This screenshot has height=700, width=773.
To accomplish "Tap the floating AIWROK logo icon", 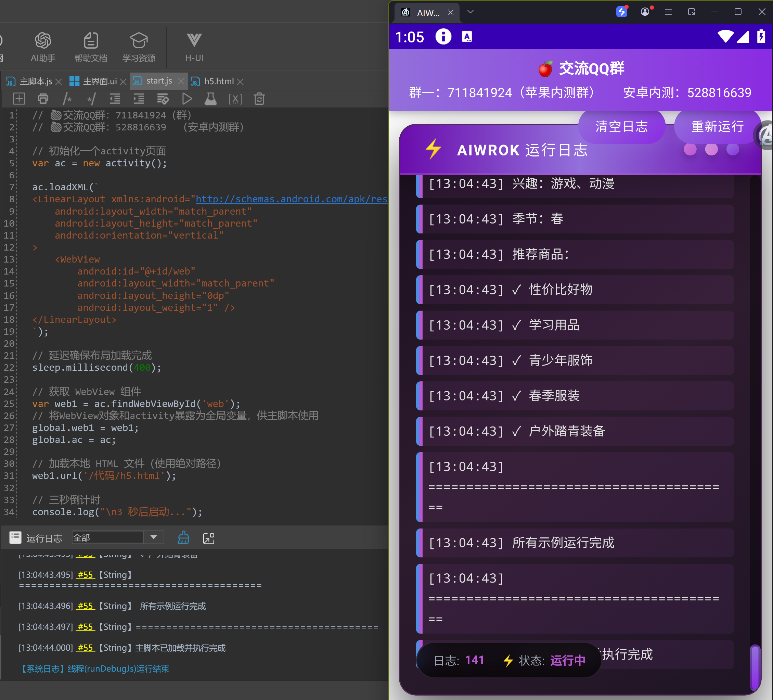I will click(x=765, y=135).
